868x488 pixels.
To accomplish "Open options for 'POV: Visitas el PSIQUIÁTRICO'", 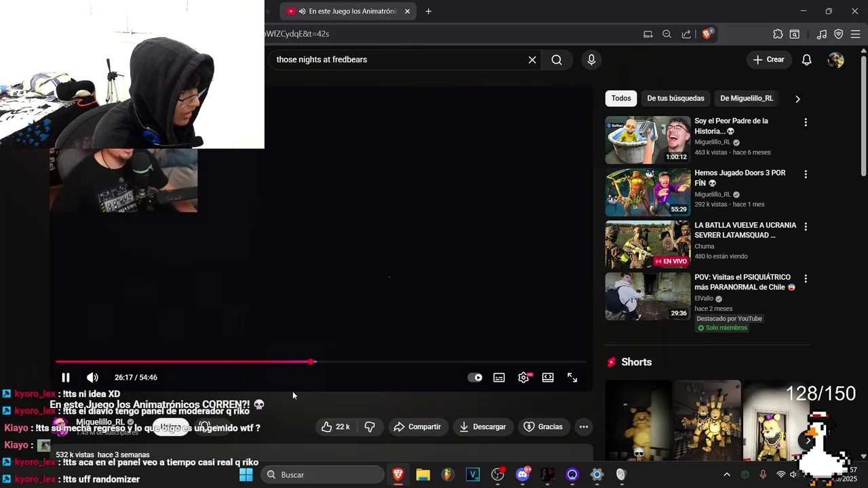I will 806,279.
